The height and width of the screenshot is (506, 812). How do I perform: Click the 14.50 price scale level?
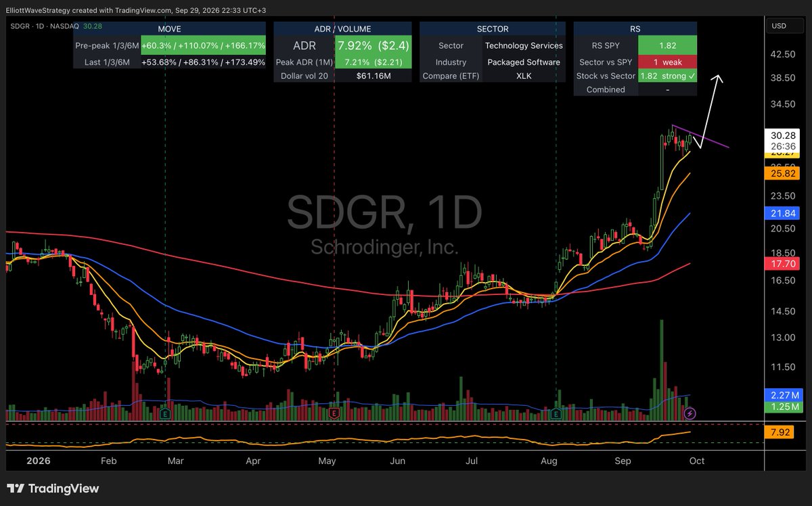[x=782, y=311]
